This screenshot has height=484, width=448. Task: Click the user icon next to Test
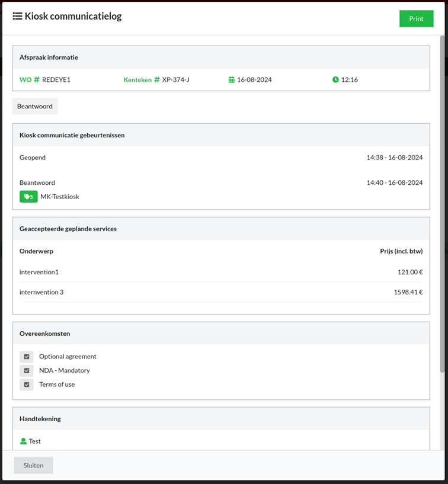[x=23, y=441]
